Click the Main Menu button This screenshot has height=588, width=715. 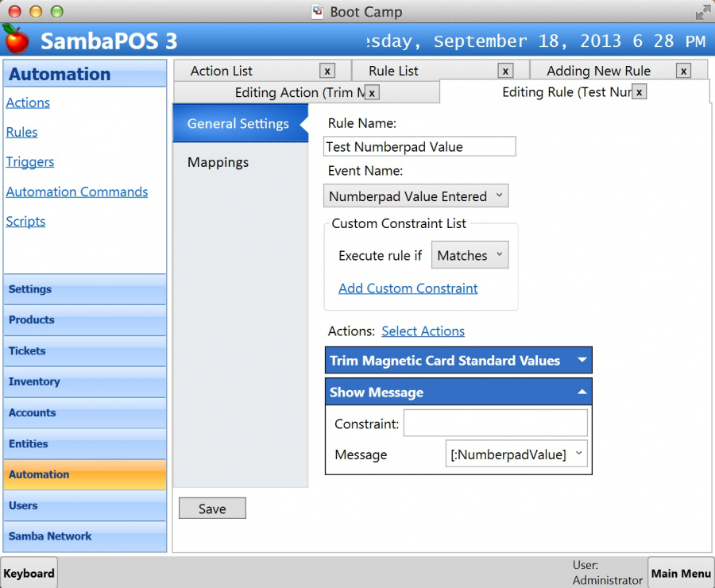(x=680, y=573)
